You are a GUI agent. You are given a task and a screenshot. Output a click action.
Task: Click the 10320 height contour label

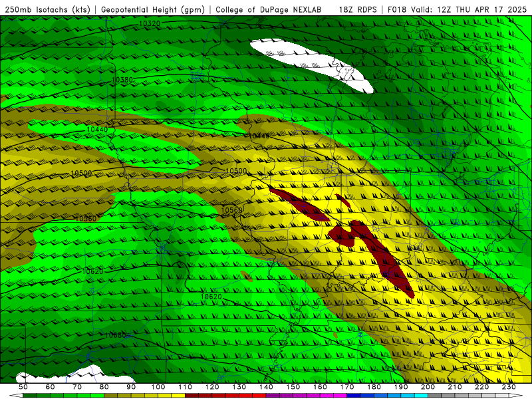click(x=149, y=24)
